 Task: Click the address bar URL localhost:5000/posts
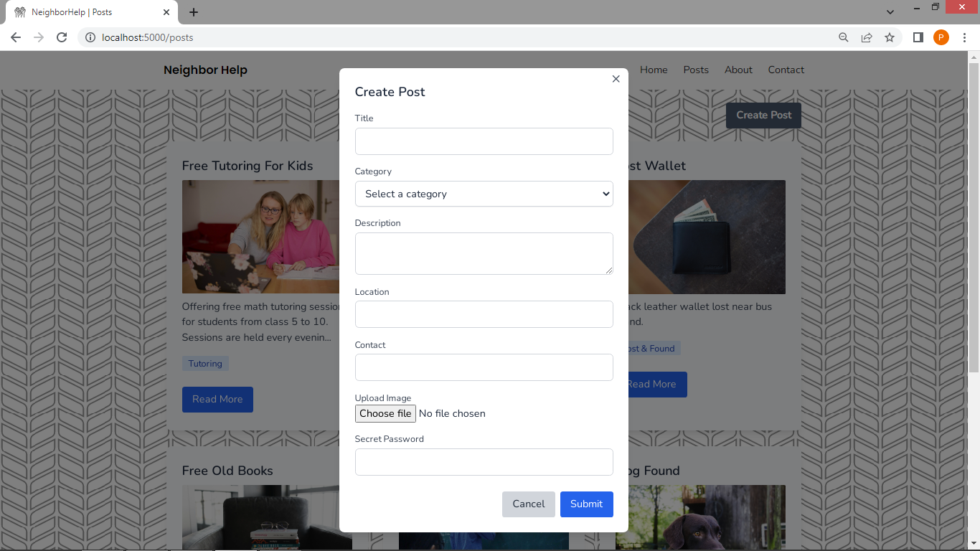tap(148, 37)
